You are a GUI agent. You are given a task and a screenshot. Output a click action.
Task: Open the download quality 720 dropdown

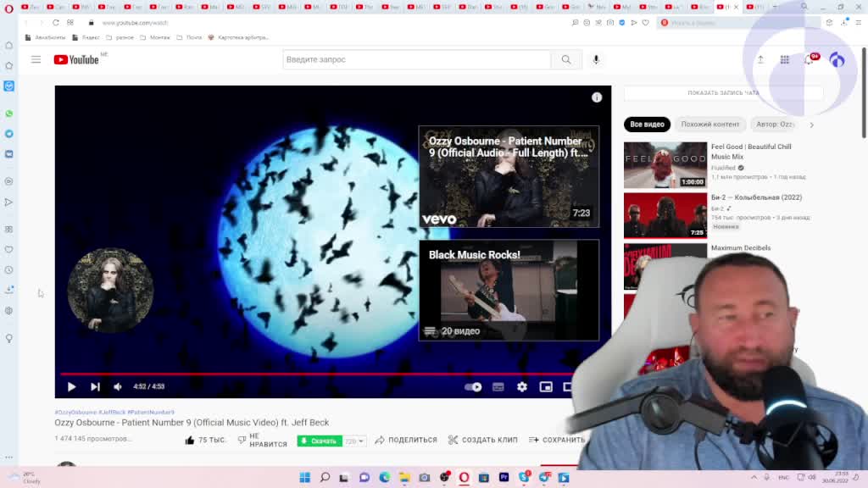coord(354,441)
